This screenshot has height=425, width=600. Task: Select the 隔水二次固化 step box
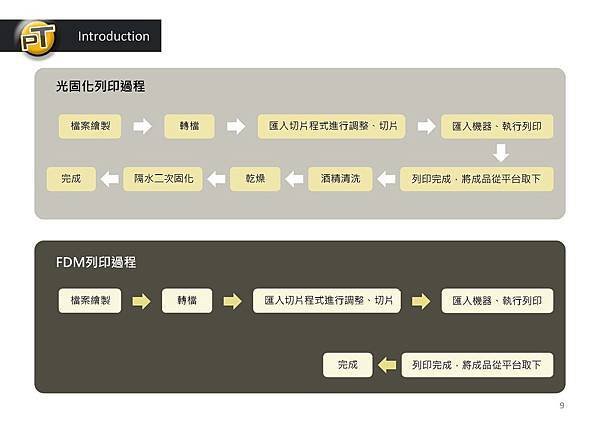click(163, 179)
